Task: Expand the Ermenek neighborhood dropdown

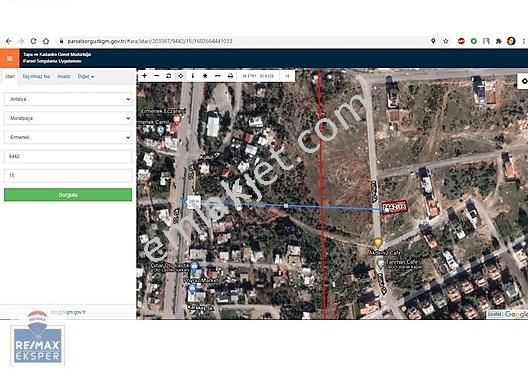Action: point(68,137)
